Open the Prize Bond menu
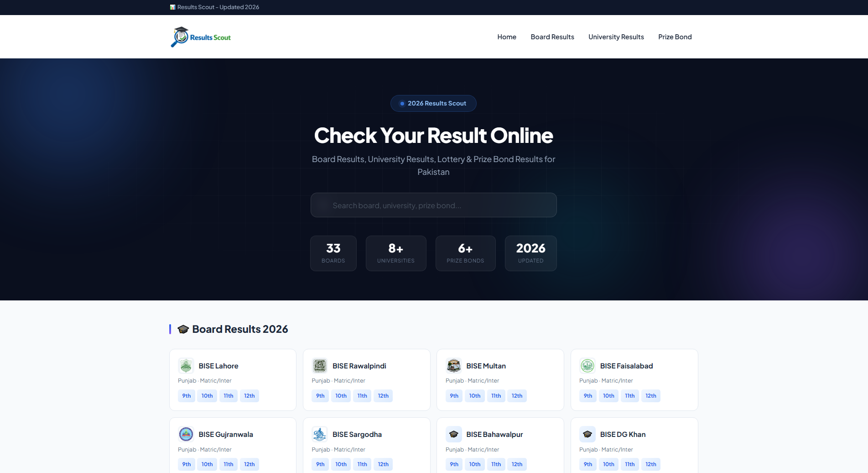Screen dimensions: 868x473 675,37
